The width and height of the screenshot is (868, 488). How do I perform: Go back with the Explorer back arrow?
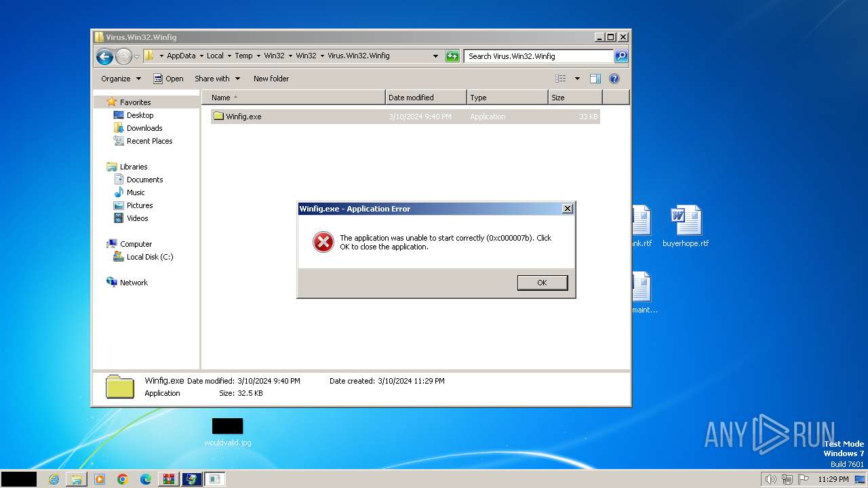(x=104, y=56)
